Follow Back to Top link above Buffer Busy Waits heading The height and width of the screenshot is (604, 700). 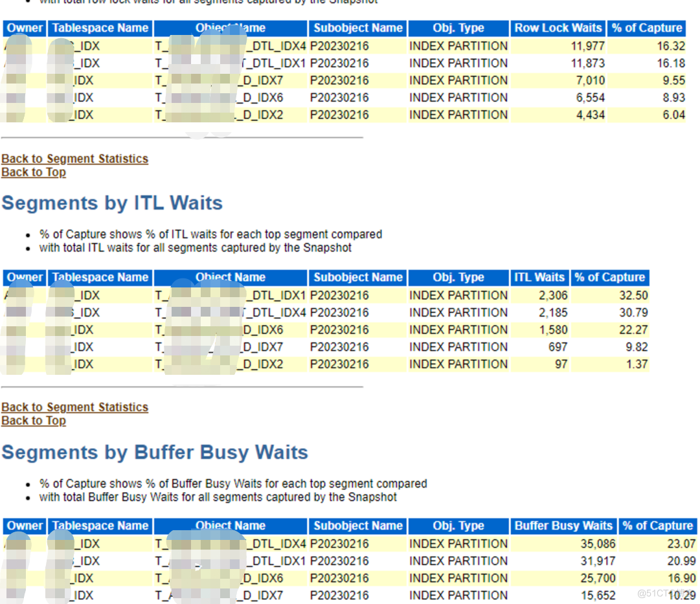click(34, 421)
